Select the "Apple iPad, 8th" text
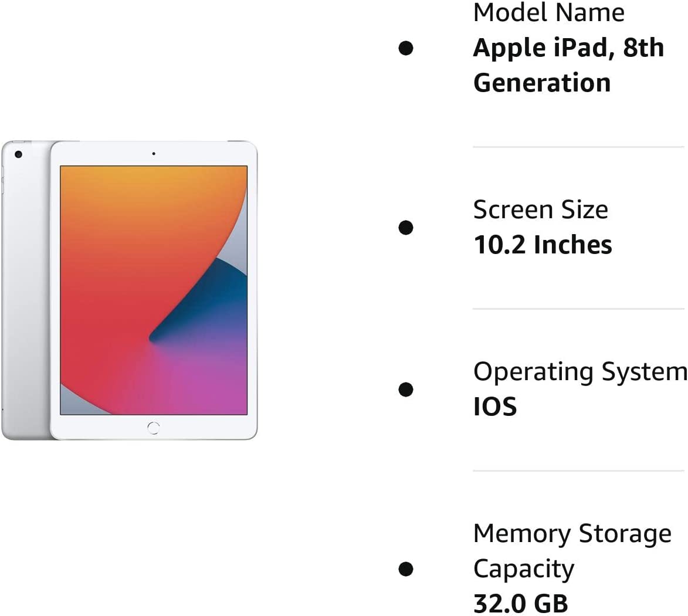The image size is (688, 616). [x=568, y=48]
